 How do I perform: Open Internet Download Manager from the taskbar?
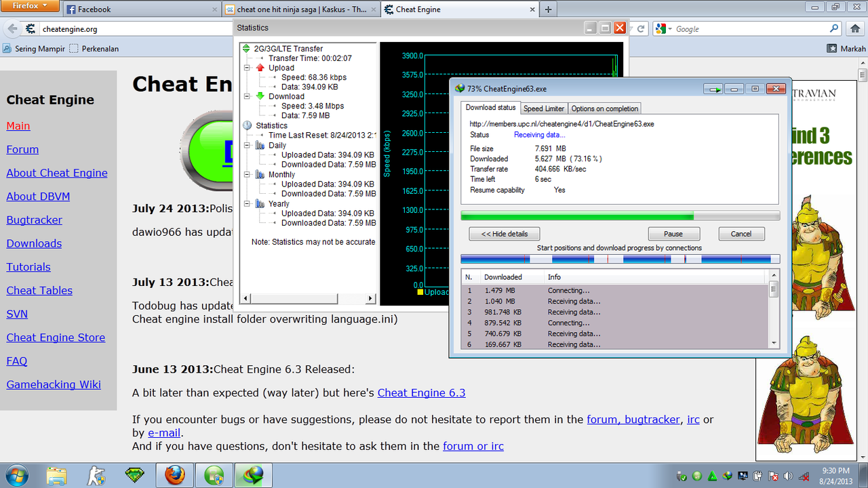tap(253, 476)
